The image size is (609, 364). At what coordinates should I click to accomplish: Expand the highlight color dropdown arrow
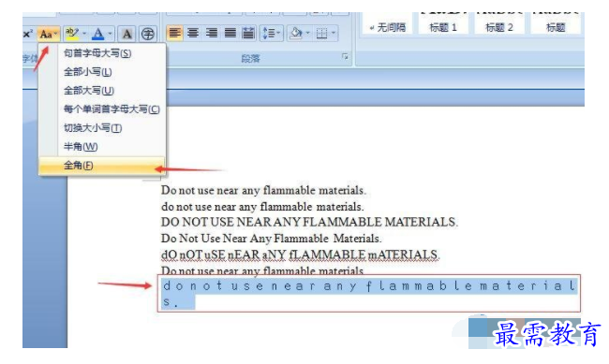pos(84,34)
